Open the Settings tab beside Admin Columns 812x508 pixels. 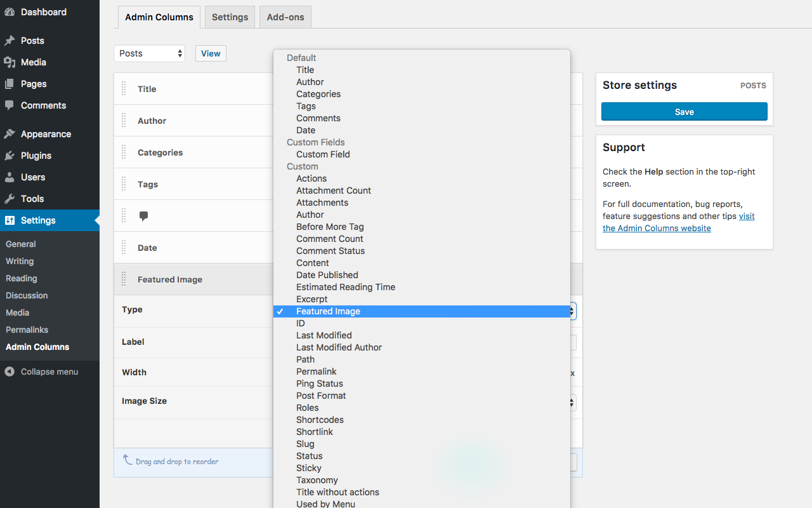pyautogui.click(x=230, y=17)
